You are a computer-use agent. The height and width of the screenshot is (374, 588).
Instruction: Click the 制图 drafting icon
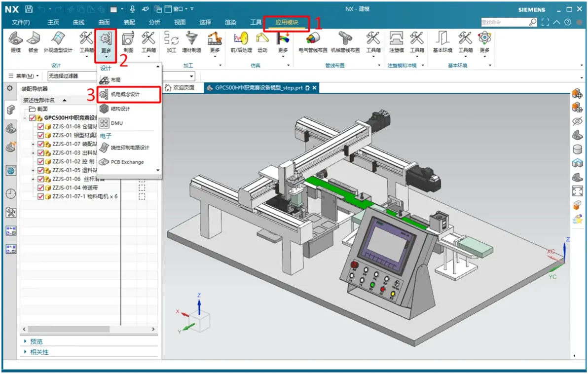[128, 42]
